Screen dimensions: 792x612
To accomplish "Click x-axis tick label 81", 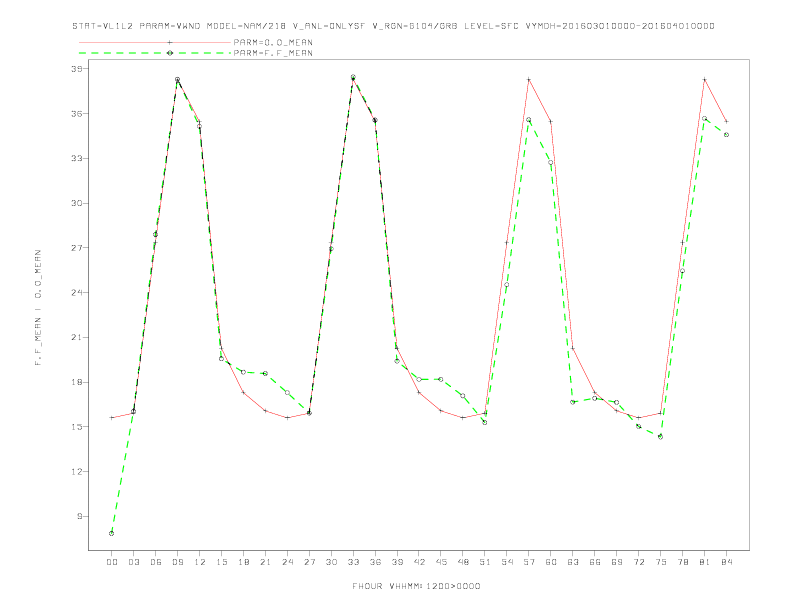I will tap(705, 562).
